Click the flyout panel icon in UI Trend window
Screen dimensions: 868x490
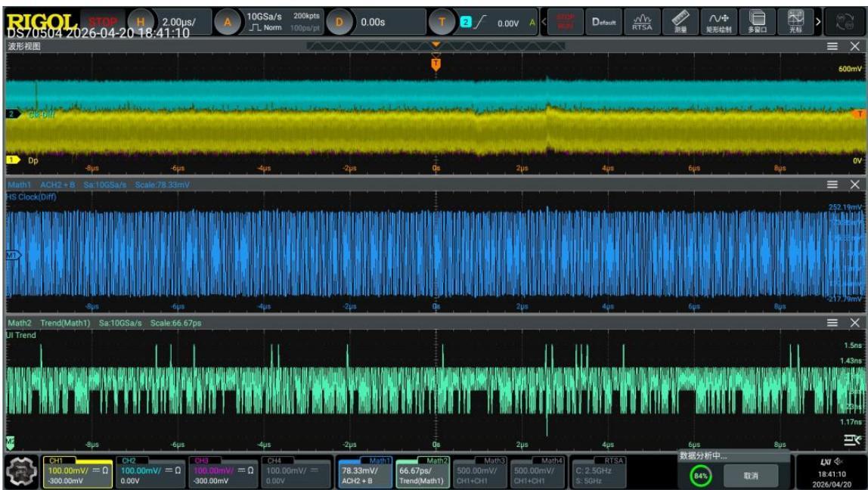(x=852, y=440)
